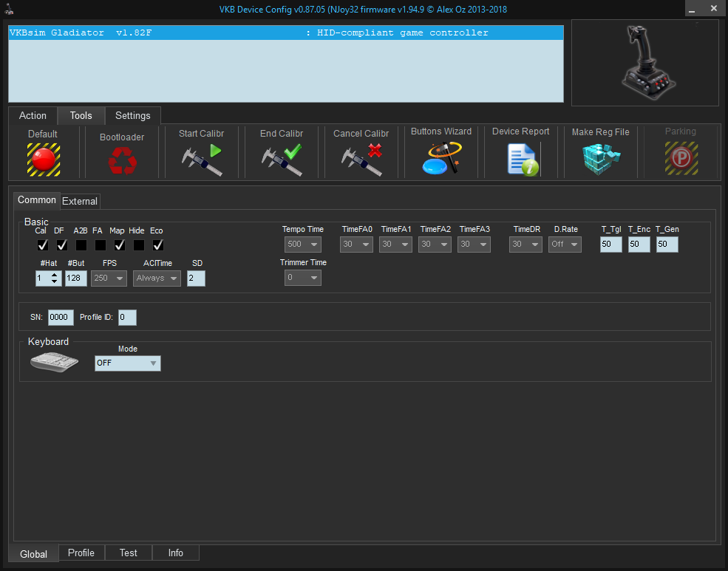
Task: Launch the Bootloader recycle icon
Action: click(x=122, y=160)
